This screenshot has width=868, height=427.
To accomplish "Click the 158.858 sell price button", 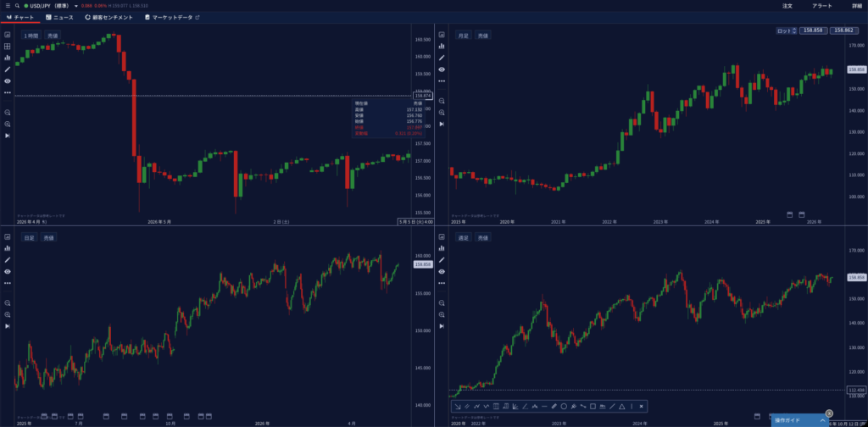I will click(813, 31).
